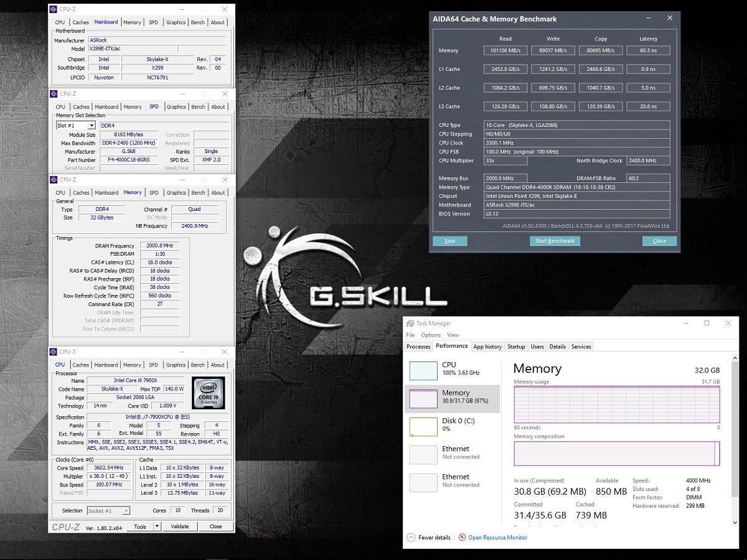The width and height of the screenshot is (747, 560).
Task: Open the Options menu in Task Manager
Action: (431, 335)
